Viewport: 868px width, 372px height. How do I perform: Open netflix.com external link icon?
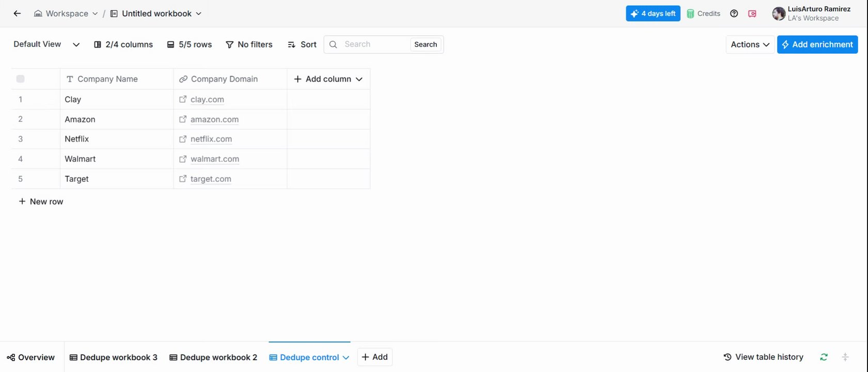183,139
